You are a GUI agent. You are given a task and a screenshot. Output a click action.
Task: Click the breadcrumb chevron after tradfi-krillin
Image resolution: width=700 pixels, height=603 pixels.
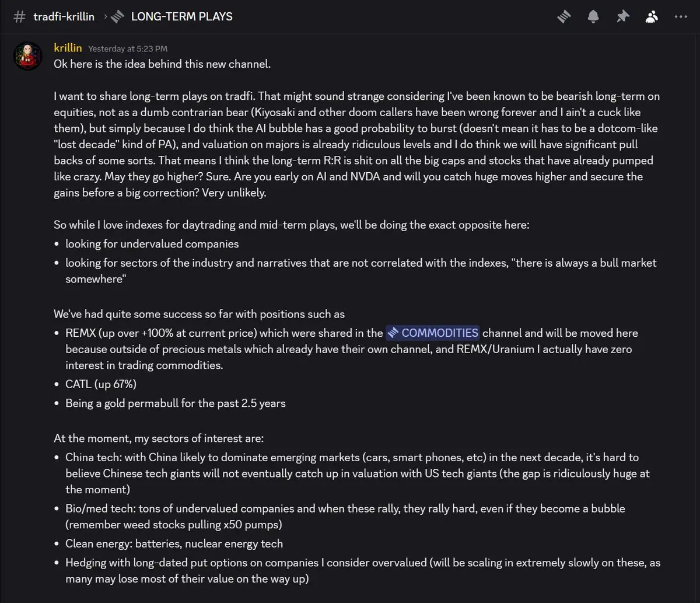pos(106,16)
